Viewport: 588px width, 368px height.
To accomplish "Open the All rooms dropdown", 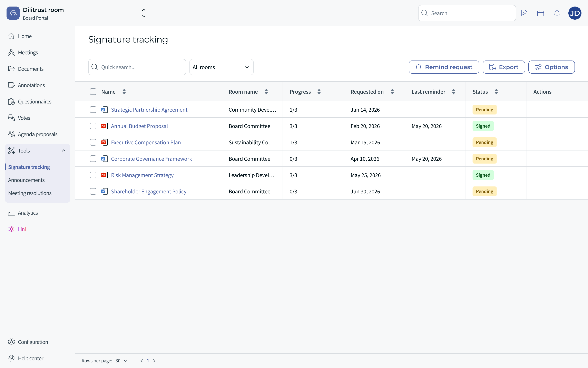I will [x=221, y=67].
